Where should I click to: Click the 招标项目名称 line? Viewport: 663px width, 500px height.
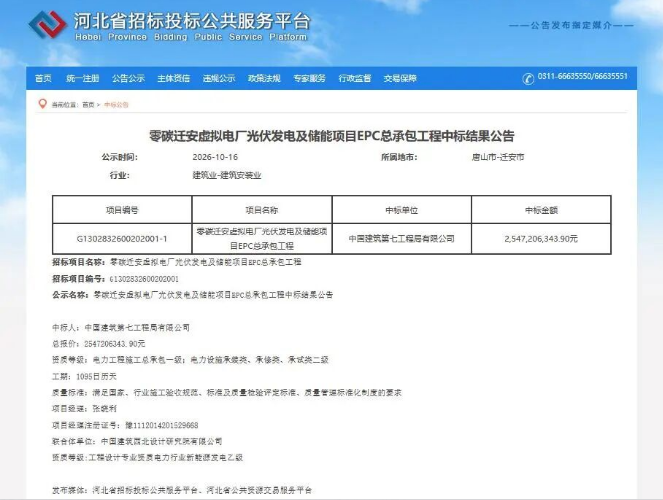[x=177, y=262]
